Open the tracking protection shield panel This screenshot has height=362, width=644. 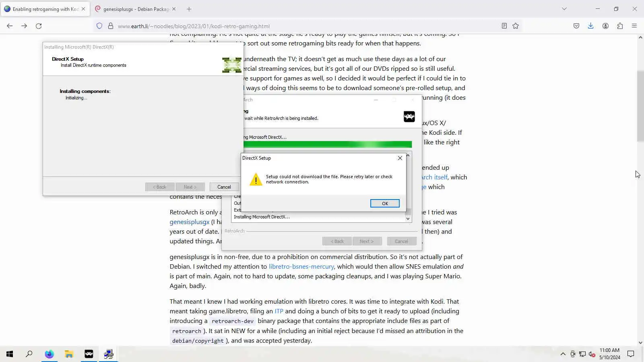(x=99, y=26)
